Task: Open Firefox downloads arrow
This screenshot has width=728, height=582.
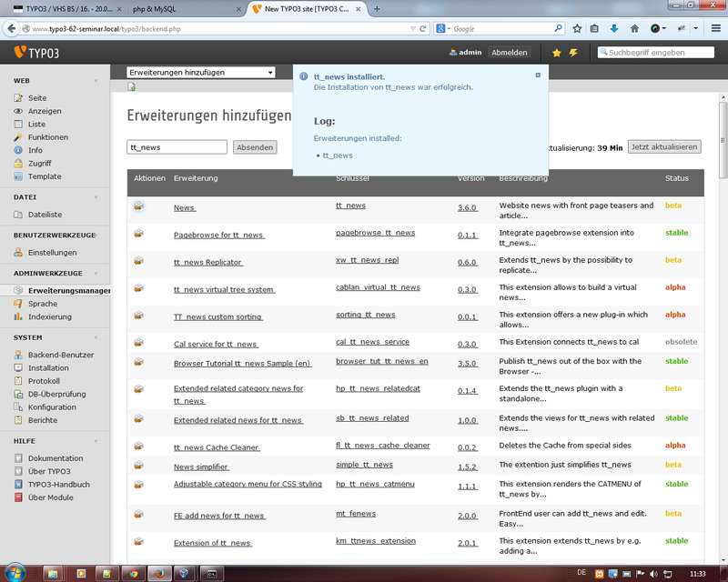Action: 613,29
